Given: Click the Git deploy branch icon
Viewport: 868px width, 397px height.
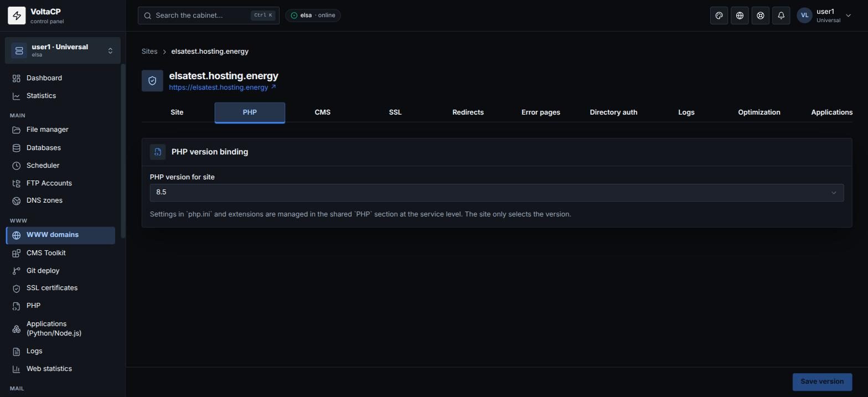Looking at the screenshot, I should [17, 271].
